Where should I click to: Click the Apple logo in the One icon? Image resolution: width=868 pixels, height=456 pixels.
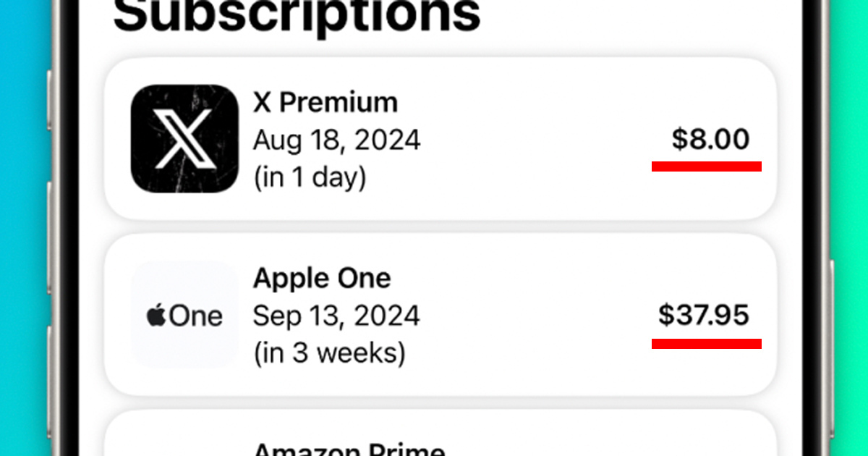(157, 316)
